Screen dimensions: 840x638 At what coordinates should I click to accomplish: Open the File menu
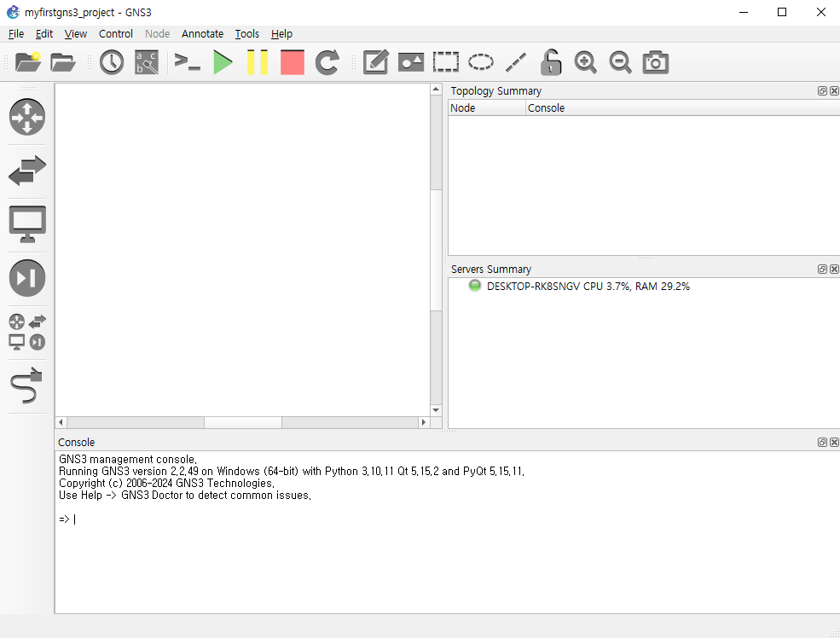click(x=16, y=34)
